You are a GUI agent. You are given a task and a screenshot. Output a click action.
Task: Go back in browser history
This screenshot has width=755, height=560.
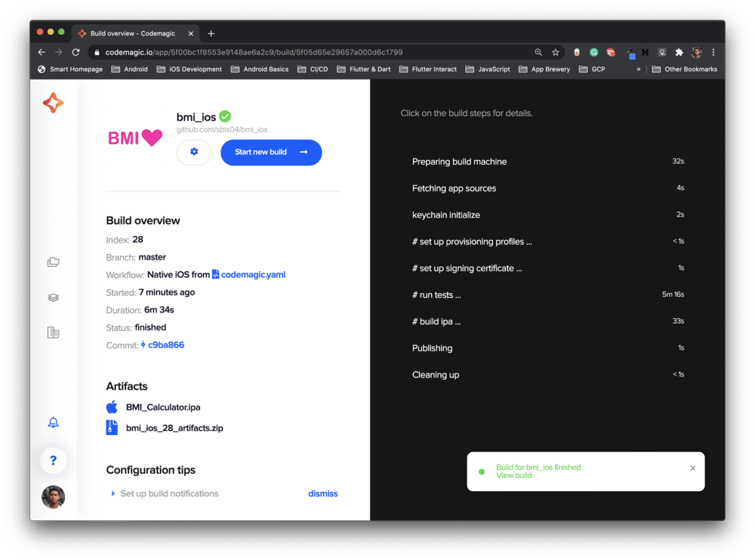pyautogui.click(x=41, y=52)
